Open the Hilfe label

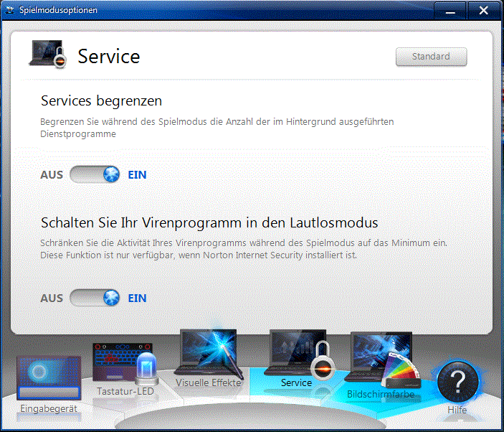(457, 410)
